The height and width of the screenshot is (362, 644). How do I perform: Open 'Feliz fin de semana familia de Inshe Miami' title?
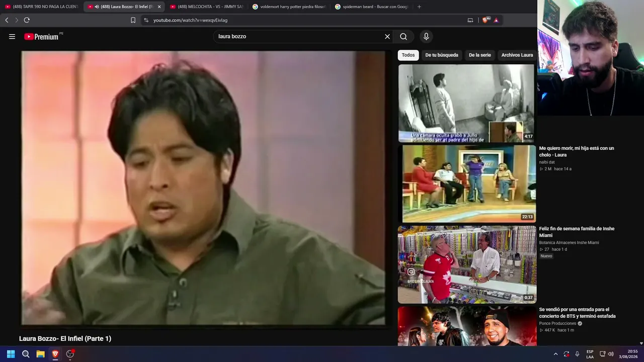tap(577, 232)
